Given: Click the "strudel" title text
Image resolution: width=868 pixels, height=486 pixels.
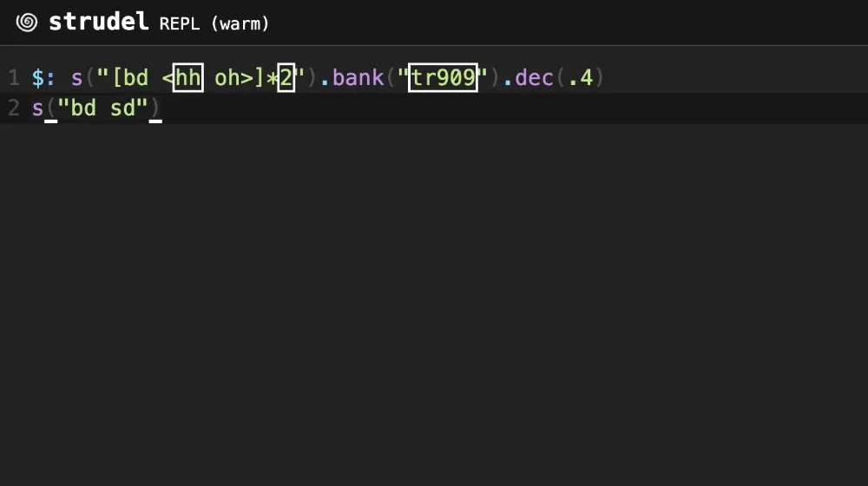Looking at the screenshot, I should 99,23.
